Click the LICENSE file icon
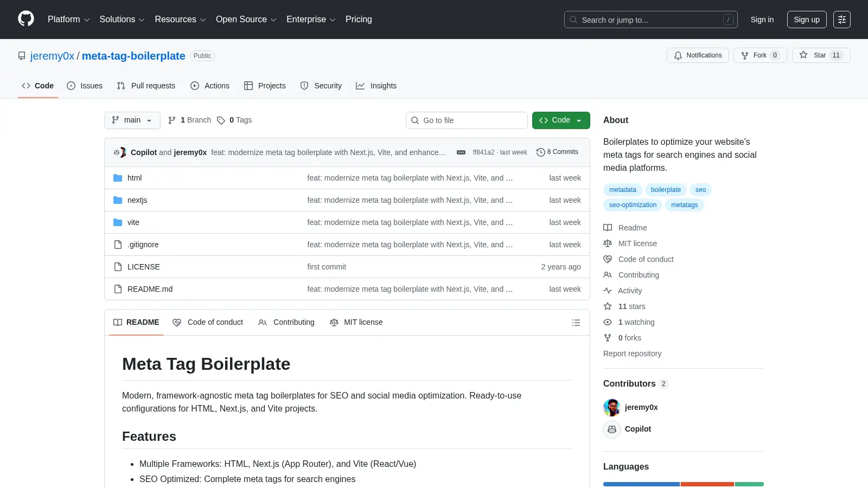 (118, 267)
